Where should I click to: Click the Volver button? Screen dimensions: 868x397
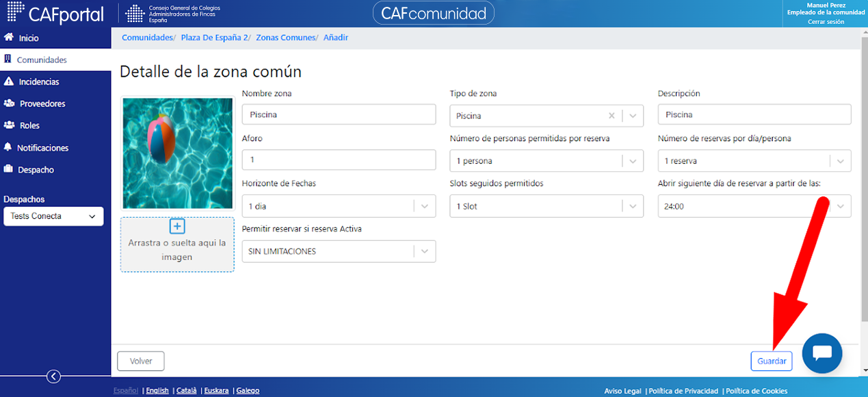141,361
